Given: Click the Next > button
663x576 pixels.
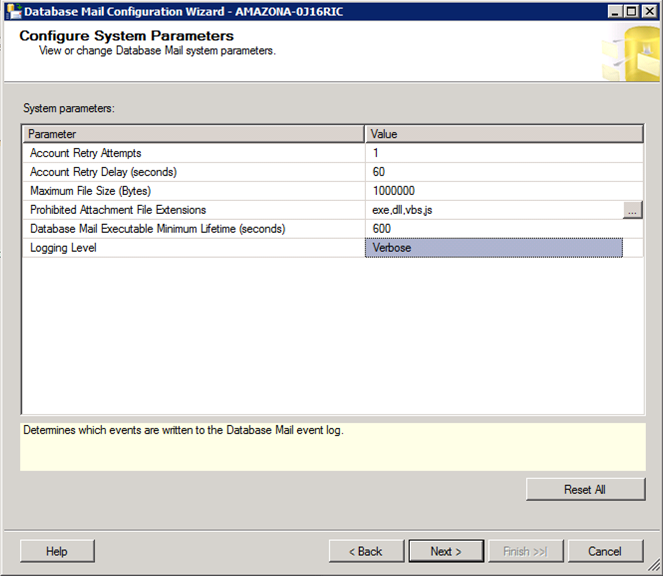Looking at the screenshot, I should 446,551.
